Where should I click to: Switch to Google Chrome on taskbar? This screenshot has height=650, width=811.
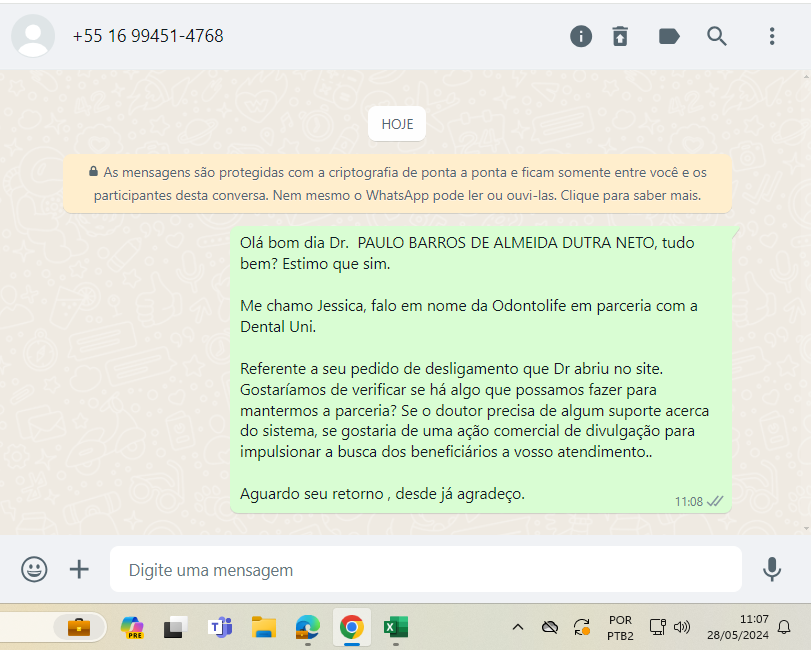(x=352, y=627)
